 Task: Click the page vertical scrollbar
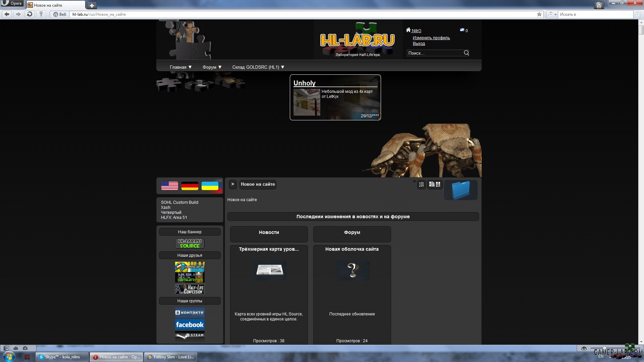[x=641, y=181]
